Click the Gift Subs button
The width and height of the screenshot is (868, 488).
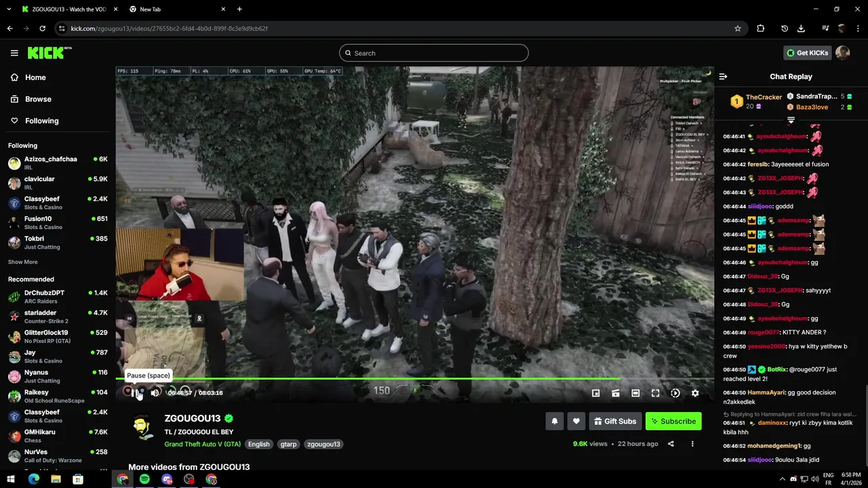pyautogui.click(x=615, y=421)
